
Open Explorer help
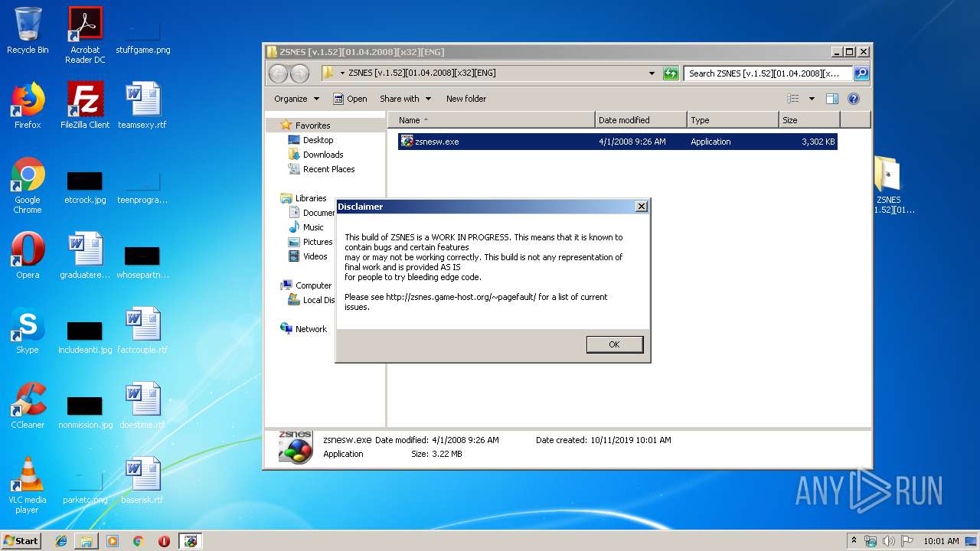point(854,99)
